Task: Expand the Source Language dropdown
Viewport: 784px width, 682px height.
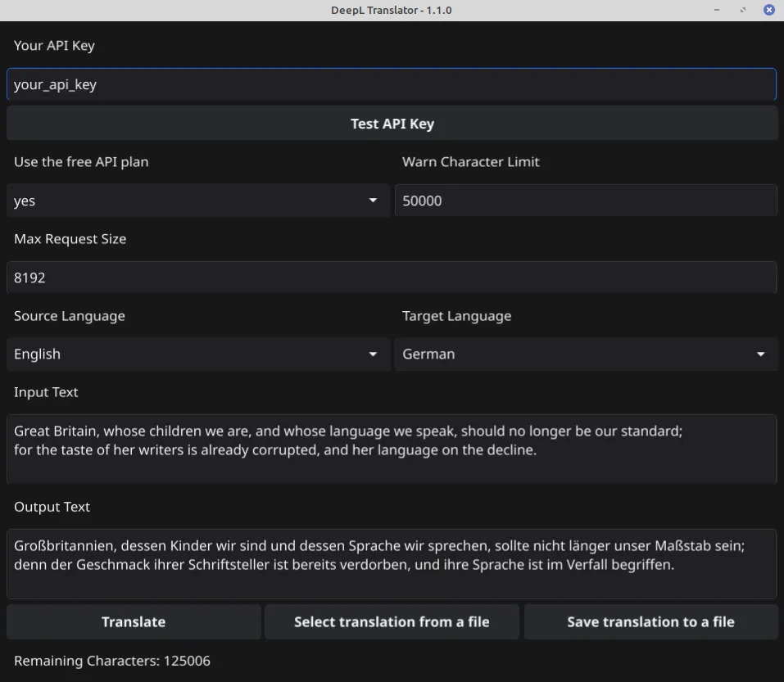Action: [197, 354]
